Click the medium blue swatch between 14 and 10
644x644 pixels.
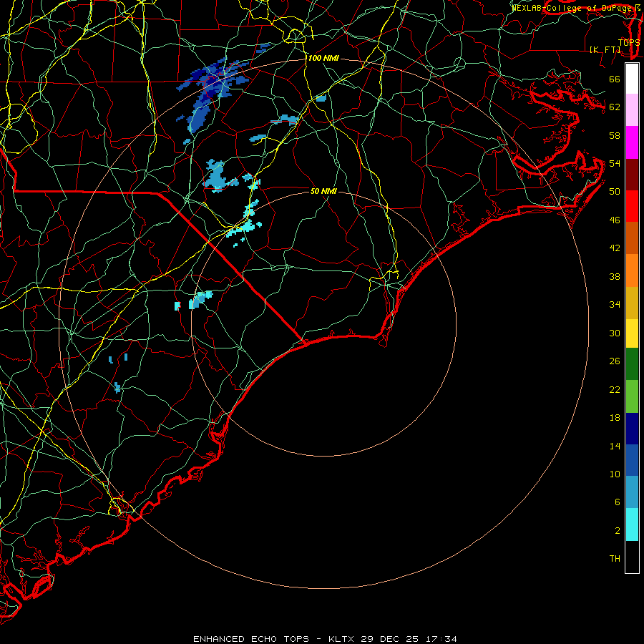click(x=632, y=460)
